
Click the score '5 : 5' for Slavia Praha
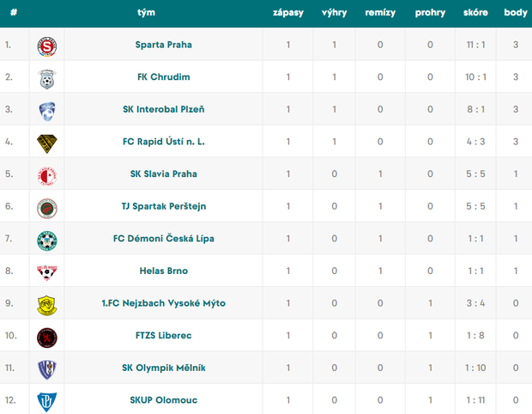pyautogui.click(x=475, y=174)
